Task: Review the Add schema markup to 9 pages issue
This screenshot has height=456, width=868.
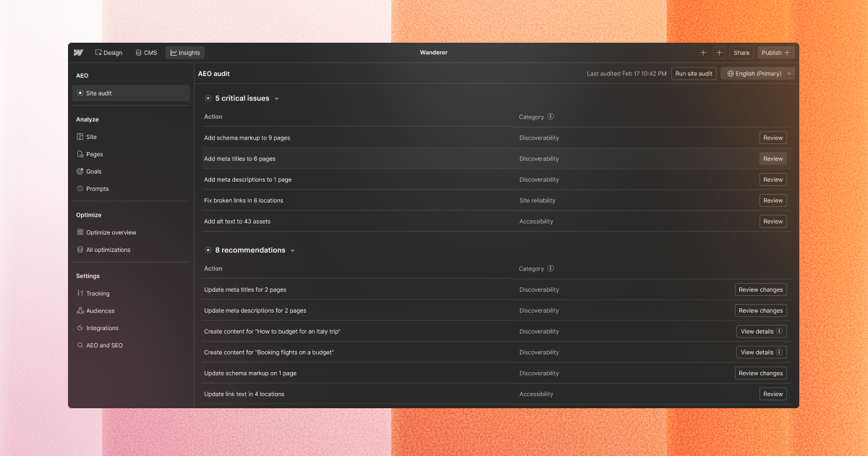Action: pos(773,138)
